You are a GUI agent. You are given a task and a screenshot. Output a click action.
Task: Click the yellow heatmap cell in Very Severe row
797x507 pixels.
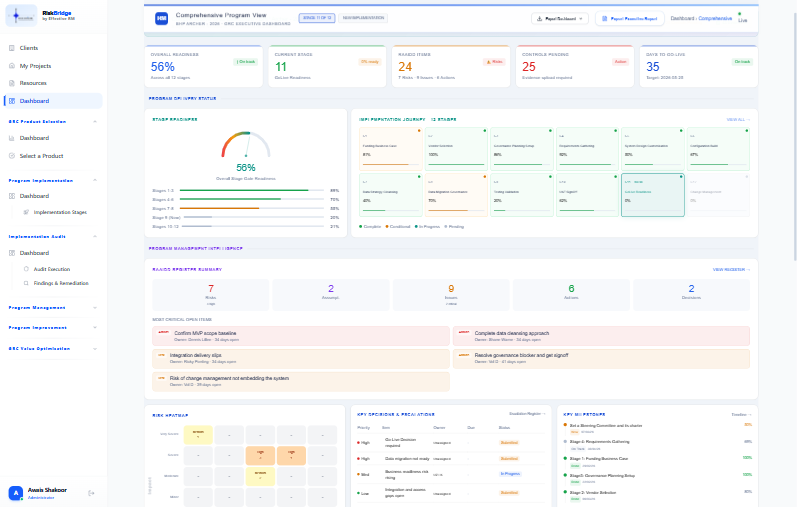click(198, 435)
